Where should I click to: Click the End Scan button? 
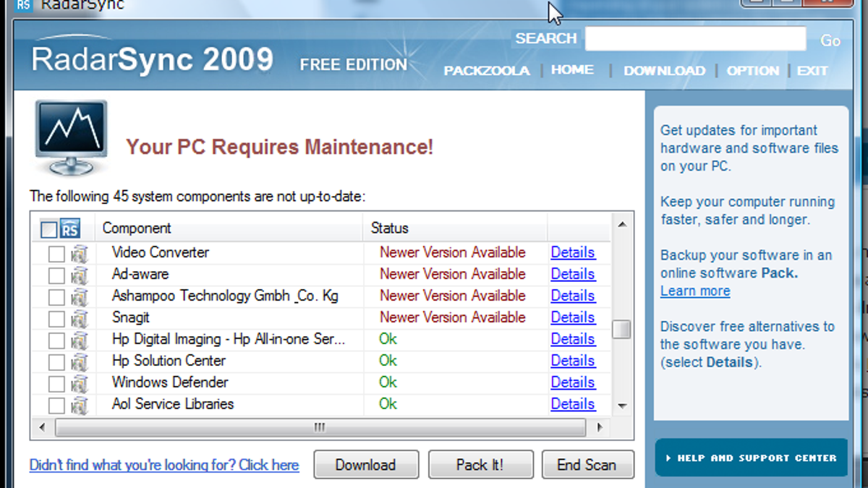pyautogui.click(x=587, y=465)
